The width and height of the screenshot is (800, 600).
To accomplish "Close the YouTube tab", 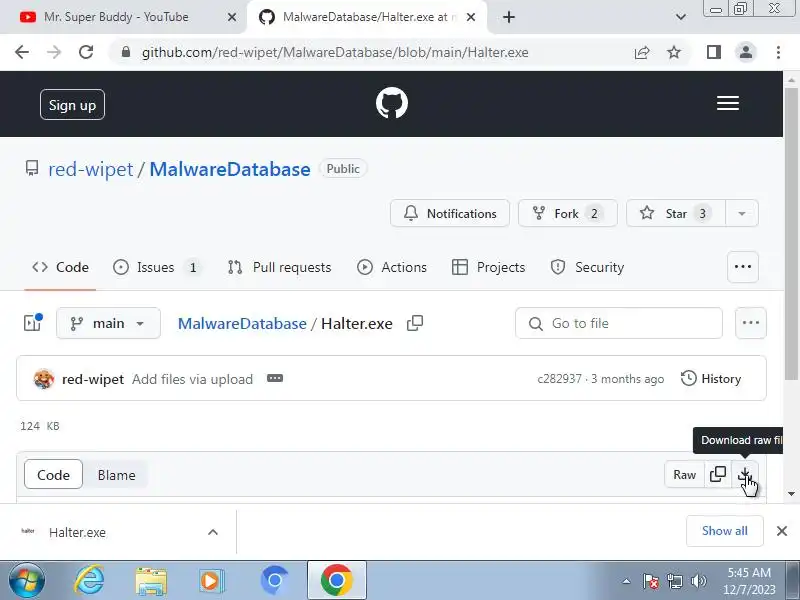I will 232,17.
